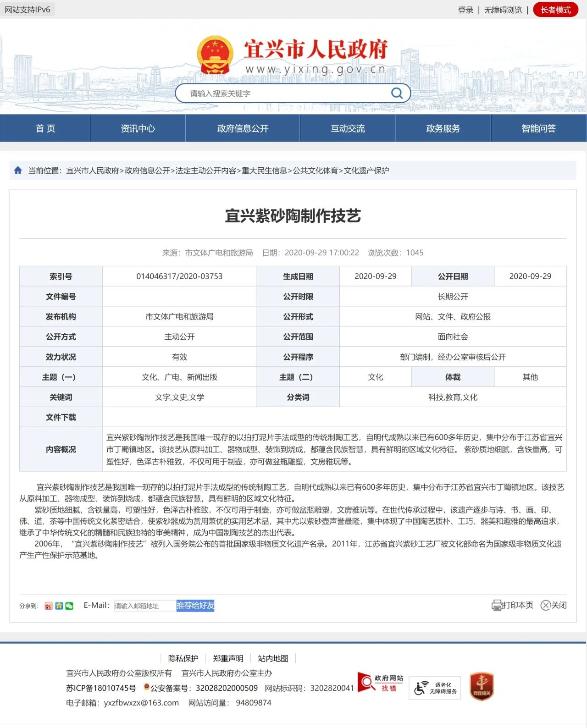Open the 公安备案号 32028202000509 link
587x728 pixels.
click(x=204, y=688)
